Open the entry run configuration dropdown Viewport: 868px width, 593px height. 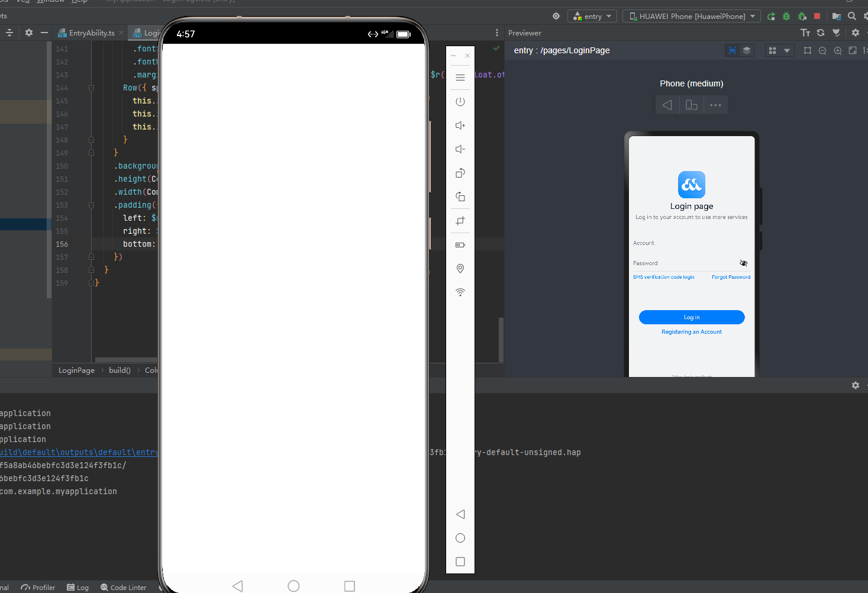click(x=592, y=17)
